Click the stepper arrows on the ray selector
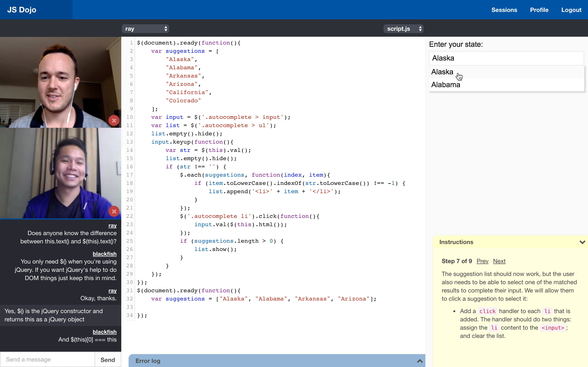Screen dimensions: 588x367 165,28
